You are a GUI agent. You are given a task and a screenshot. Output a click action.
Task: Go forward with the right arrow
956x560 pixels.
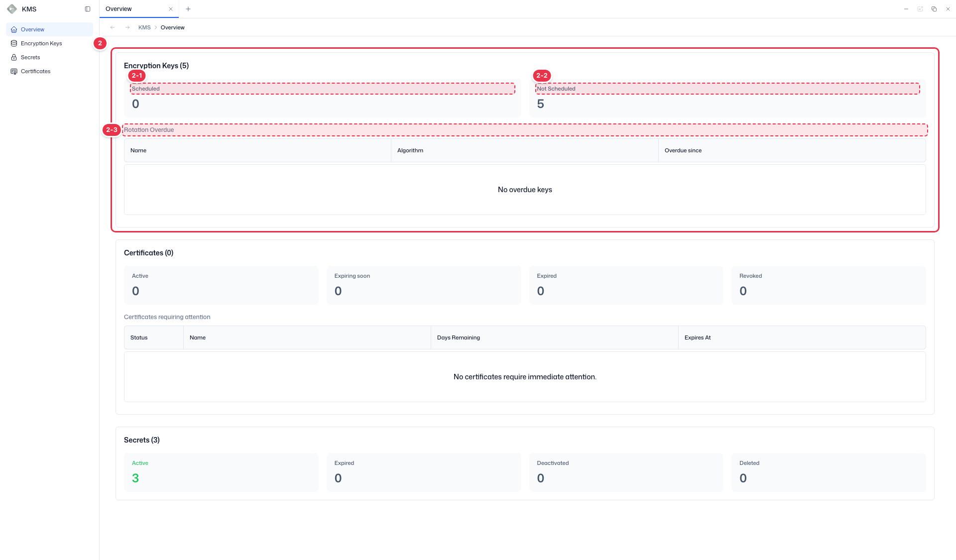click(x=127, y=27)
